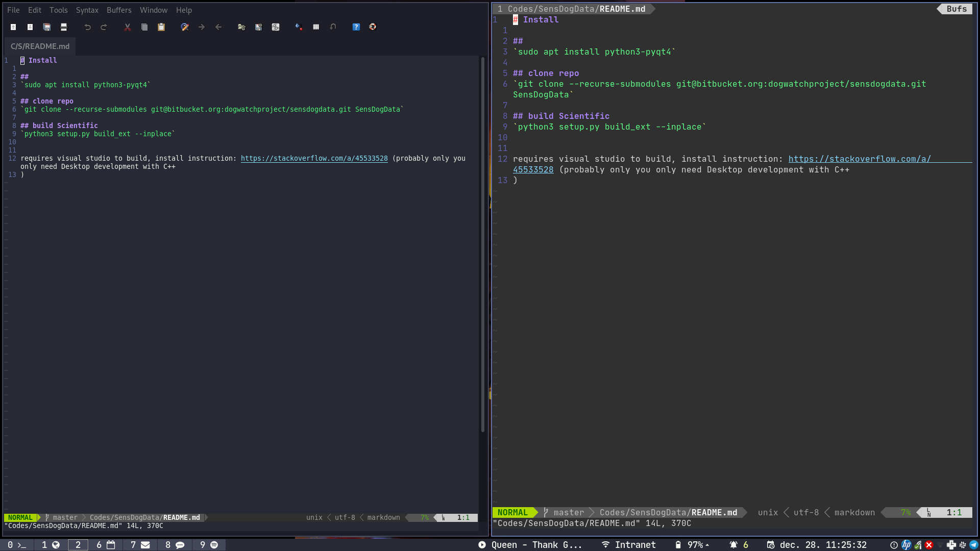Image resolution: width=980 pixels, height=551 pixels.
Task: Open the File menu in gVim
Action: 13,10
